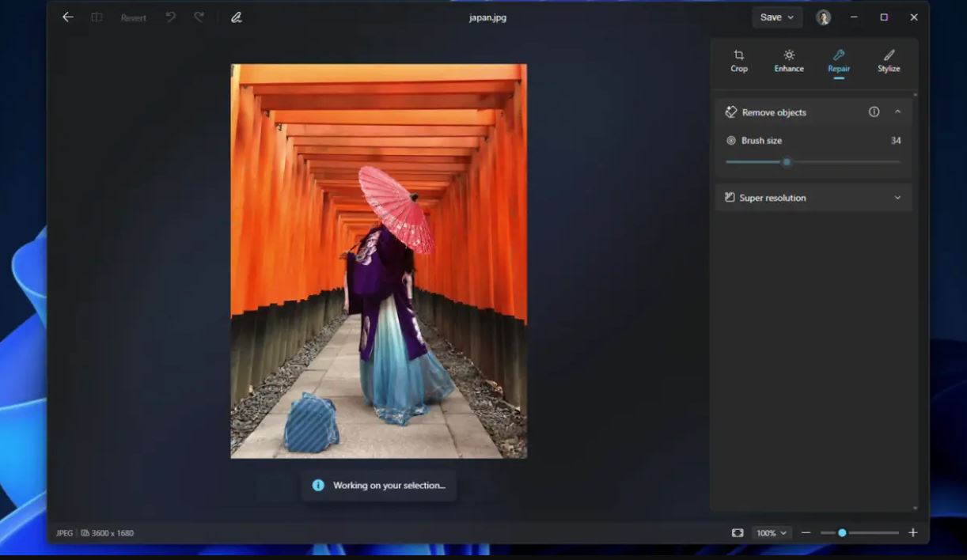Image resolution: width=967 pixels, height=560 pixels.
Task: Click the selected bag on the photo
Action: coord(311,423)
